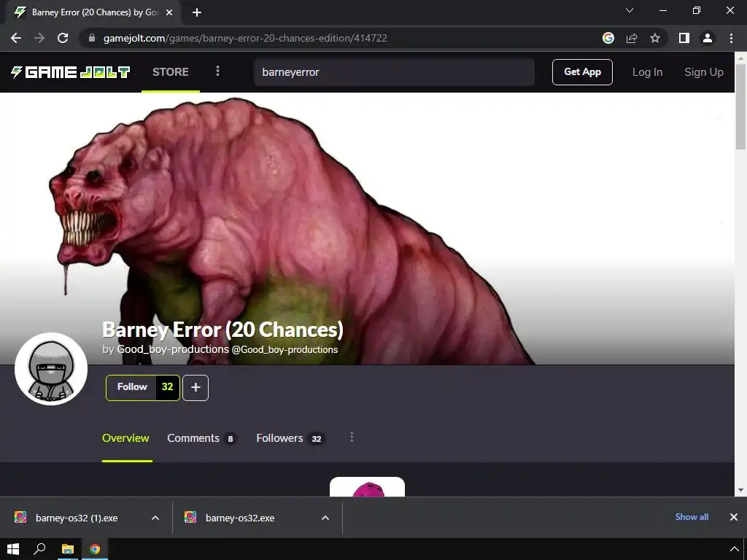Click the browser forward arrow
The height and width of the screenshot is (560, 747).
pyautogui.click(x=39, y=38)
